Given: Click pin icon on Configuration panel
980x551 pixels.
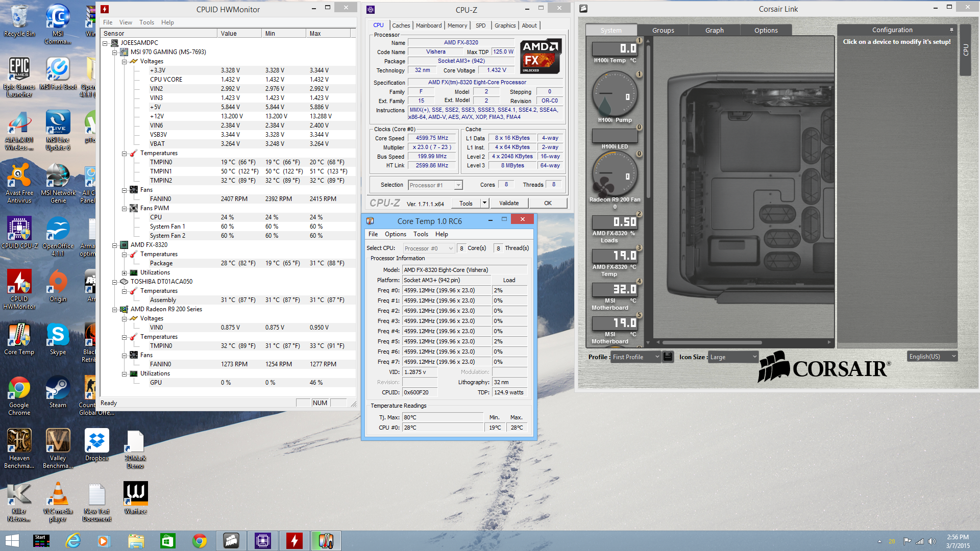Looking at the screenshot, I should coord(951,30).
